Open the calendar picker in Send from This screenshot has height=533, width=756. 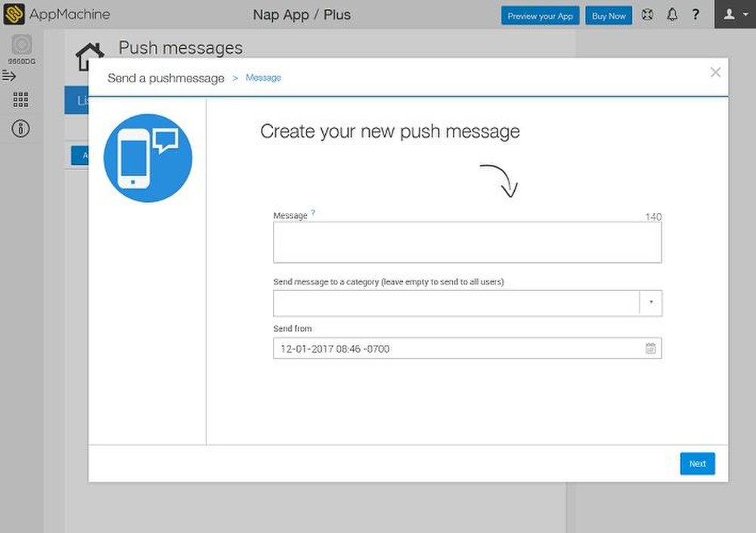[x=650, y=349]
